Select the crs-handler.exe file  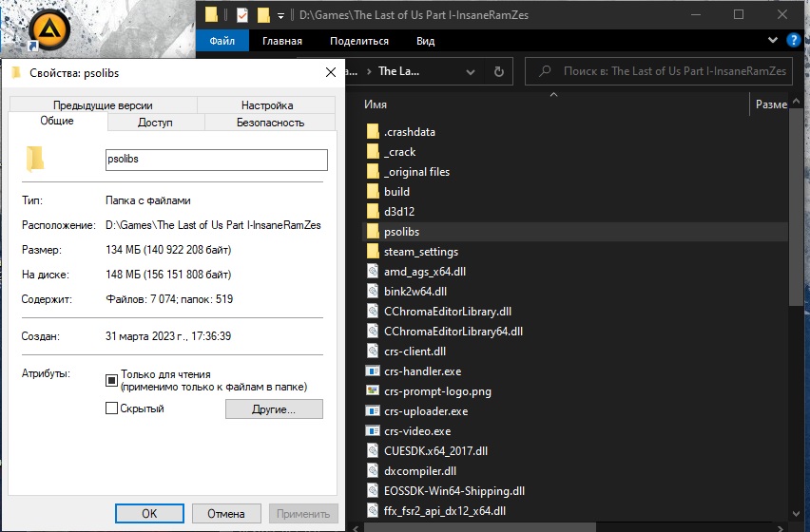click(x=422, y=371)
